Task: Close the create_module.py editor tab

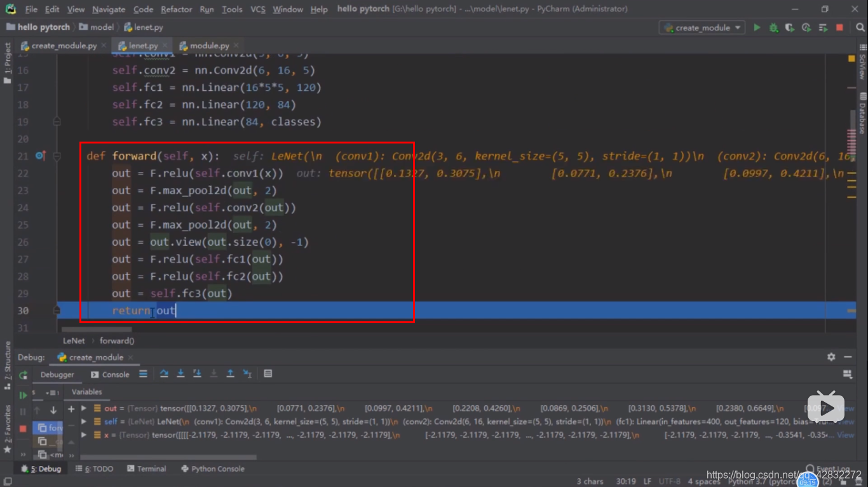Action: click(104, 46)
